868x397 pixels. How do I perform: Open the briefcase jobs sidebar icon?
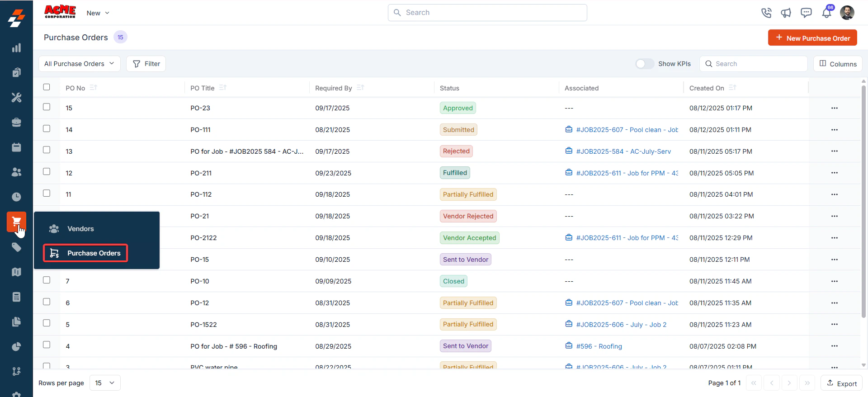[x=16, y=123]
